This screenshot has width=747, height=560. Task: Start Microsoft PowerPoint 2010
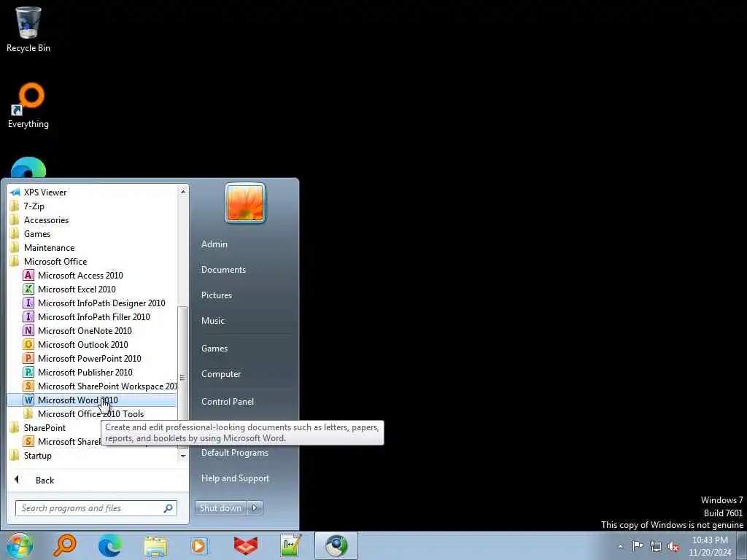[x=91, y=358]
